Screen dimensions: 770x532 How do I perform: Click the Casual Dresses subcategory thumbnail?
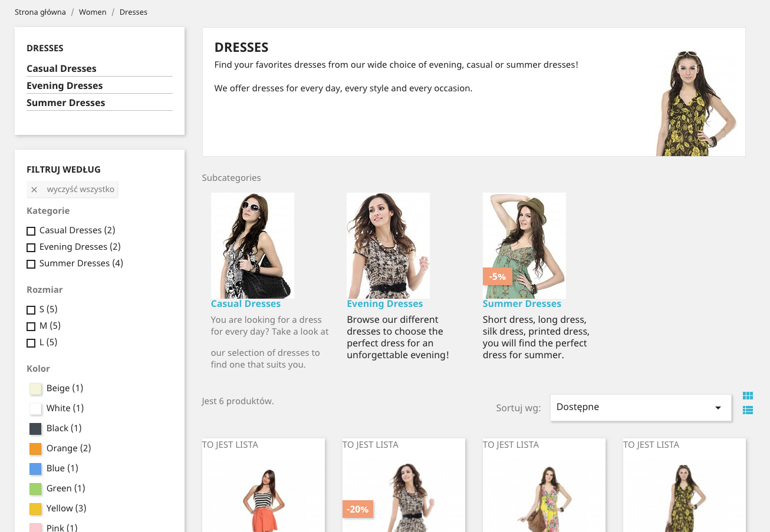coord(252,246)
